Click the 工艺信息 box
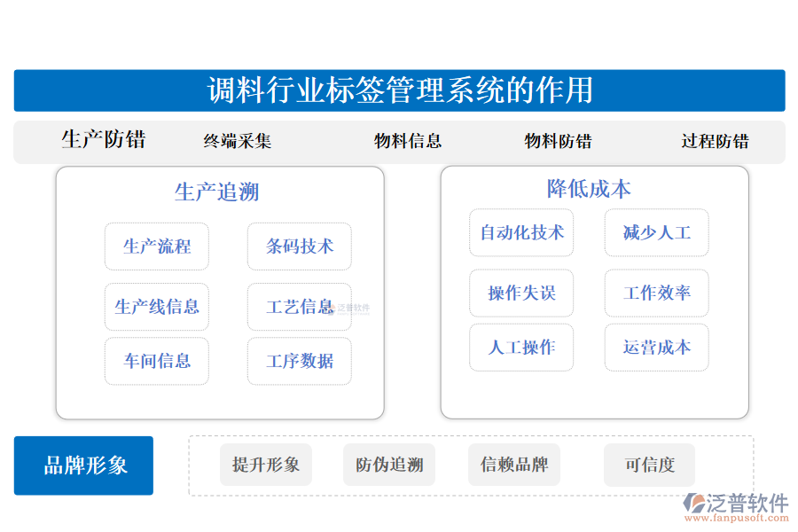This screenshot has width=798, height=532. 300,306
